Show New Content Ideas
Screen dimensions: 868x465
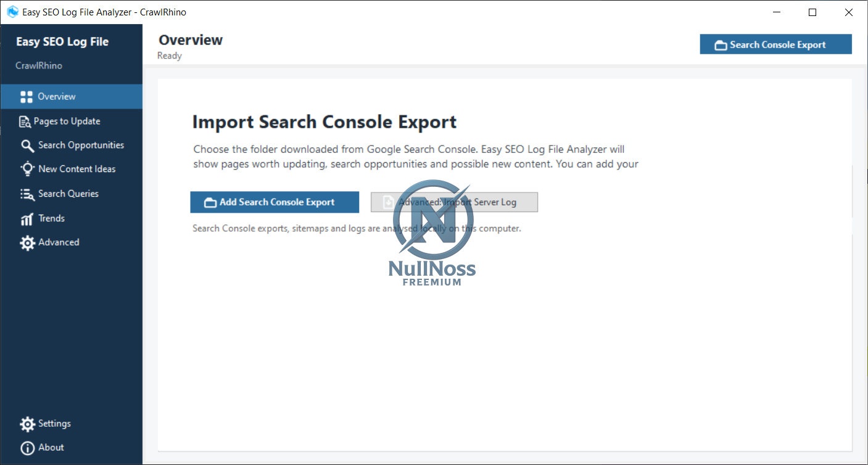tap(71, 169)
